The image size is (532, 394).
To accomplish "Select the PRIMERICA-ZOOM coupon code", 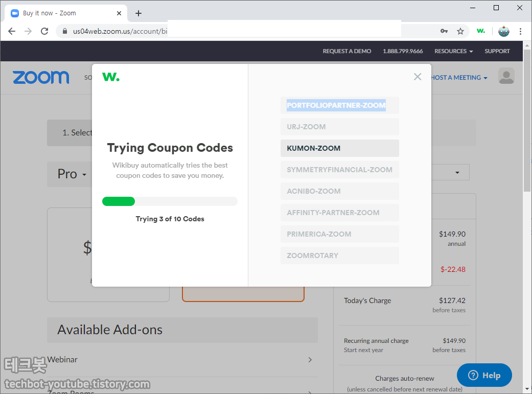I will click(340, 234).
